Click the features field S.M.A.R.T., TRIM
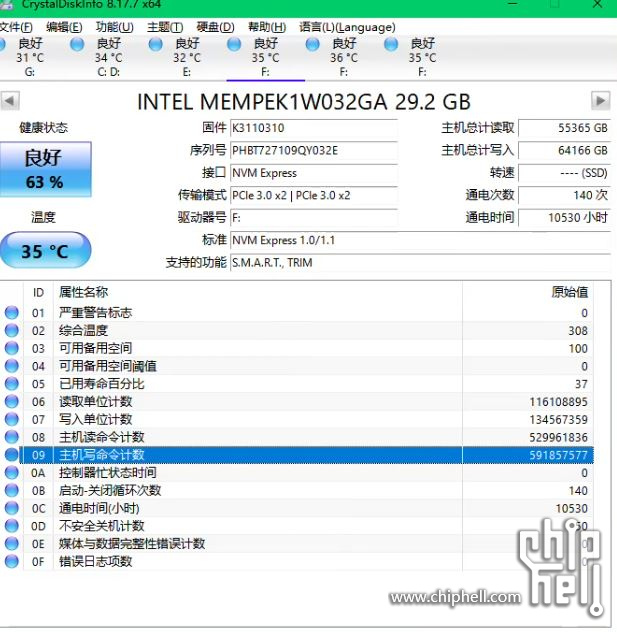Viewport: 617px width, 632px height. point(420,263)
